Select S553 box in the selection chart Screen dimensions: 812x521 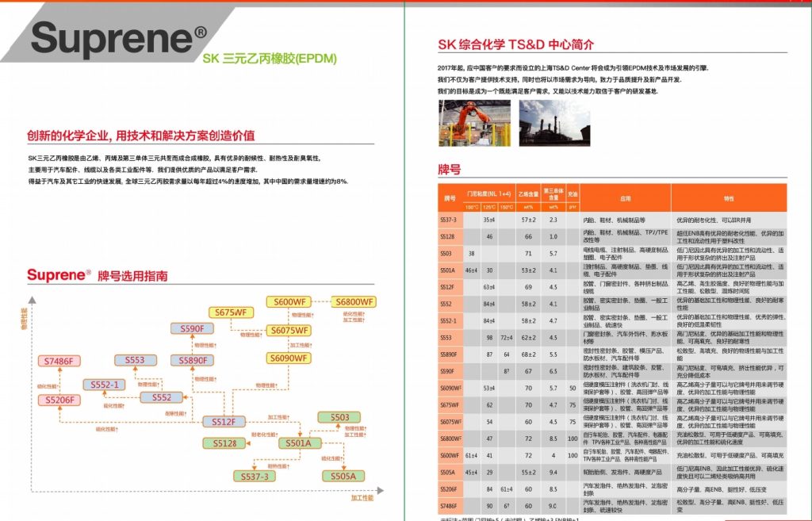(x=135, y=360)
